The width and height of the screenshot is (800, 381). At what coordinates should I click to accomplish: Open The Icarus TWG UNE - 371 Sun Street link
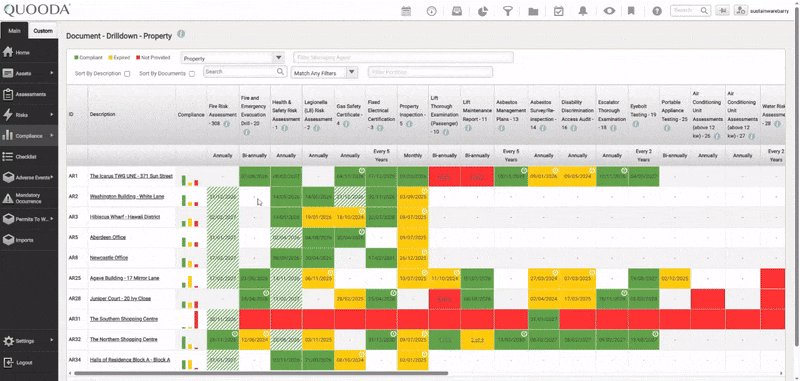click(131, 176)
